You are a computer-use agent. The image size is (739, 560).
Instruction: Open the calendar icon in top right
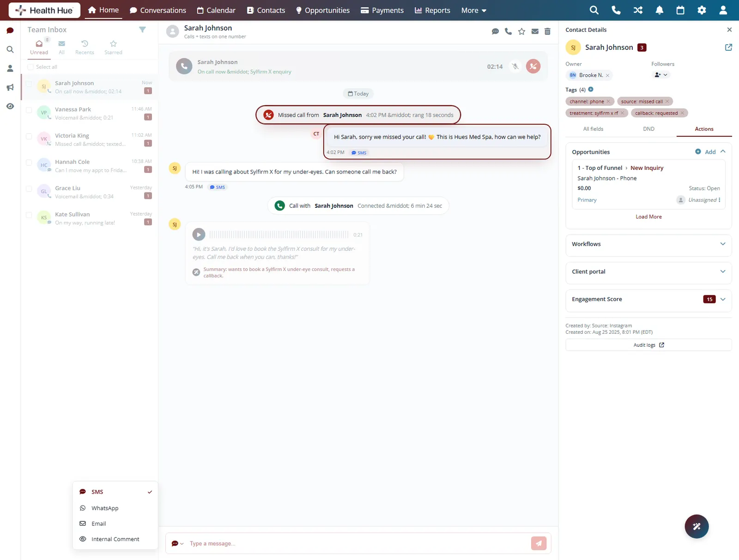680,10
